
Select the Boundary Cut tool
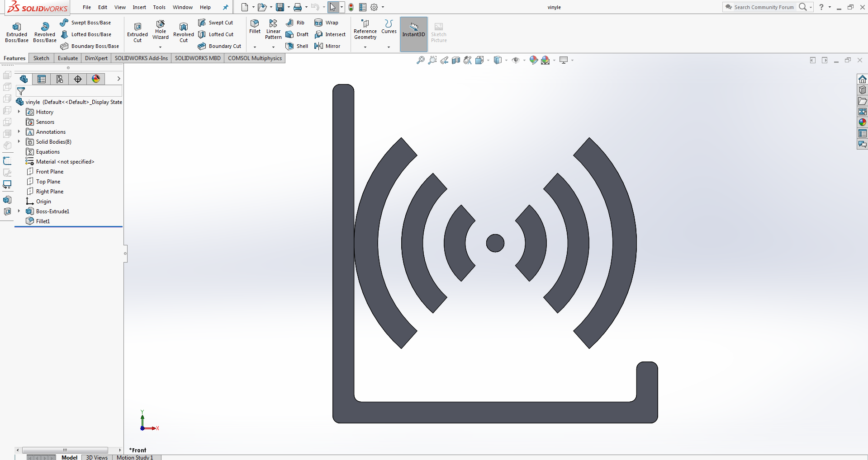(220, 46)
